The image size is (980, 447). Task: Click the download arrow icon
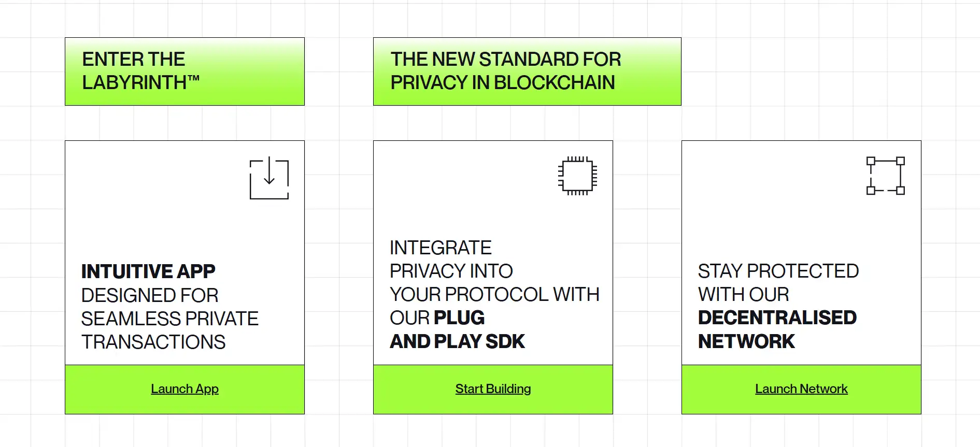coord(269,178)
